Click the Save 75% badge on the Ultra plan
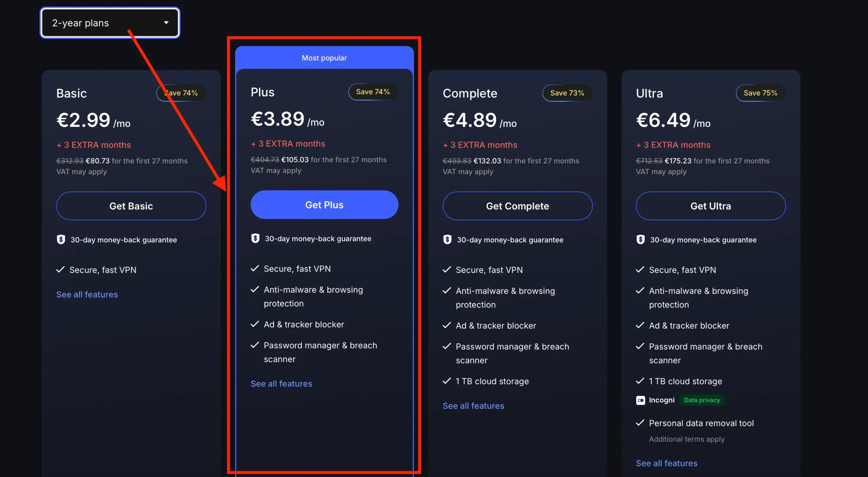868x477 pixels. (x=760, y=93)
